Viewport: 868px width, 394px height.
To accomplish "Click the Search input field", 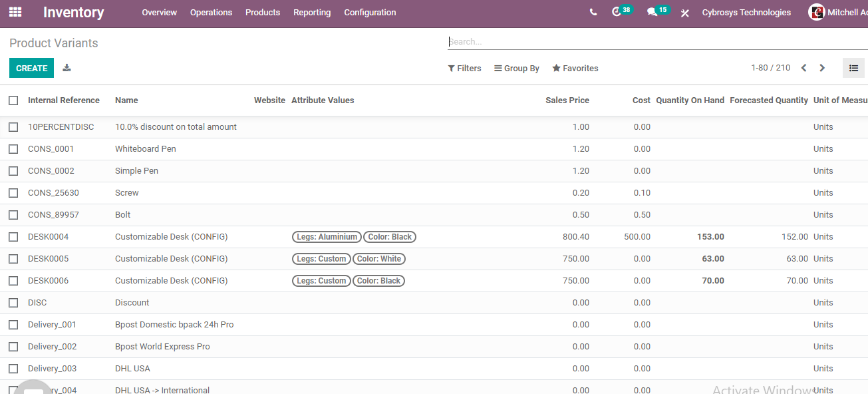I will click(657, 41).
